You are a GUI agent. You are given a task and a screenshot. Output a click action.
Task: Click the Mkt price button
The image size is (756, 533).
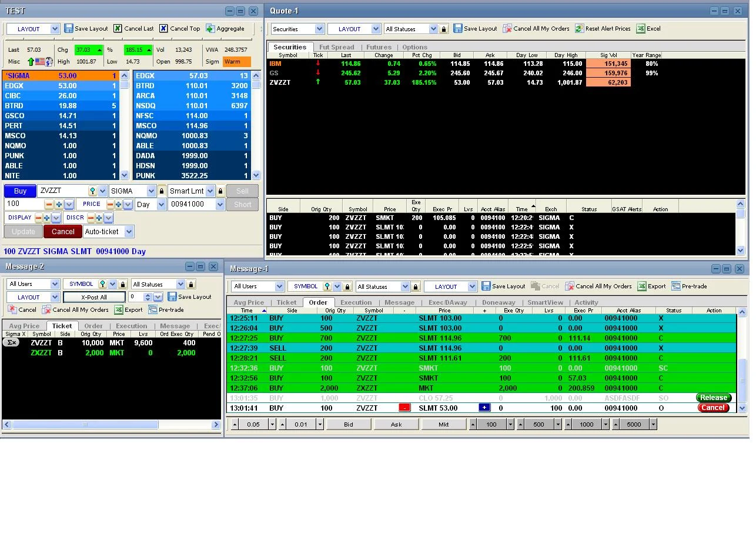click(x=444, y=424)
